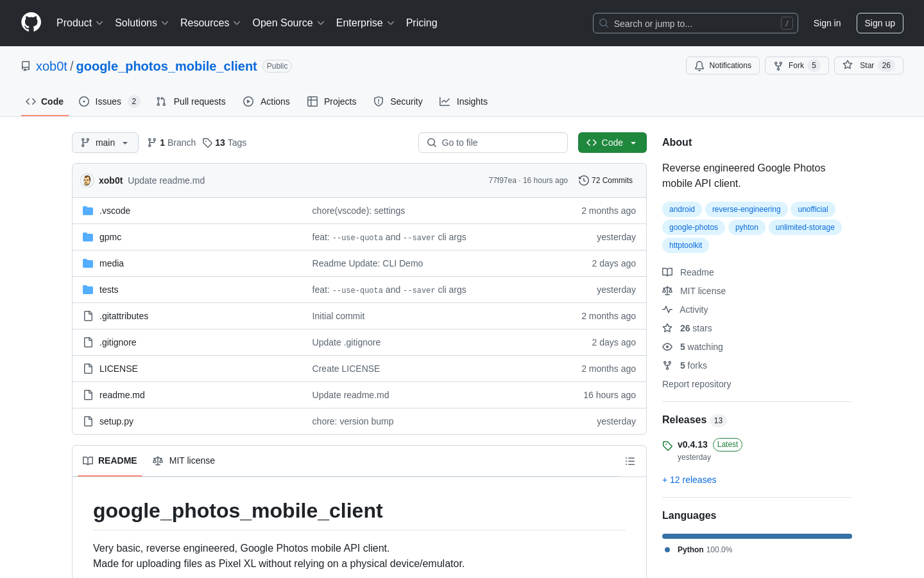Switch to the Issues tab
This screenshot has height=578, width=924.
(109, 101)
